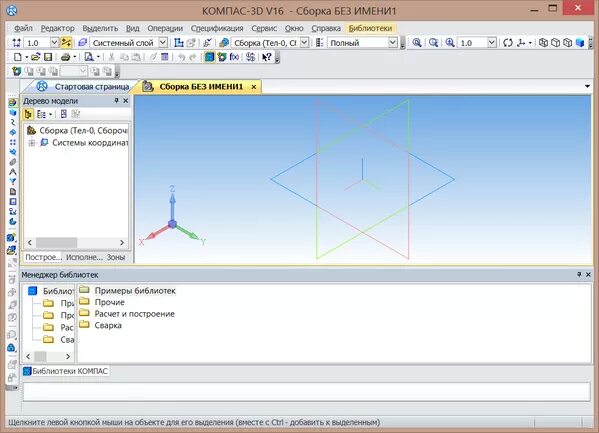The height and width of the screenshot is (433, 599).
Task: Close the Дерево модели panel
Action: click(x=126, y=101)
